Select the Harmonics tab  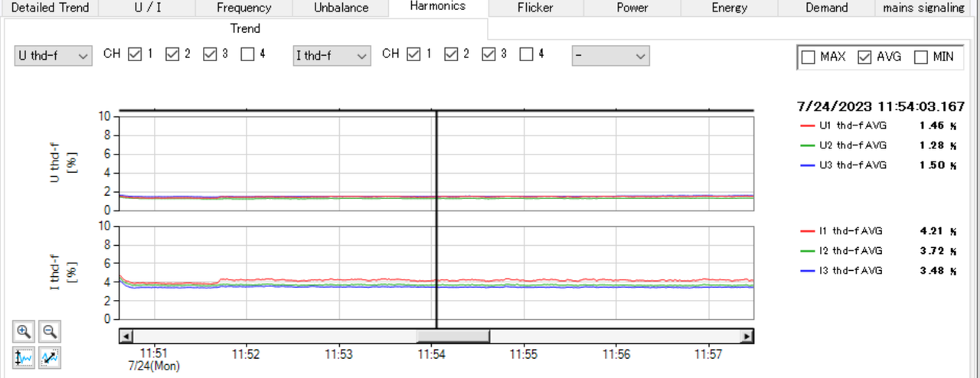pos(438,7)
